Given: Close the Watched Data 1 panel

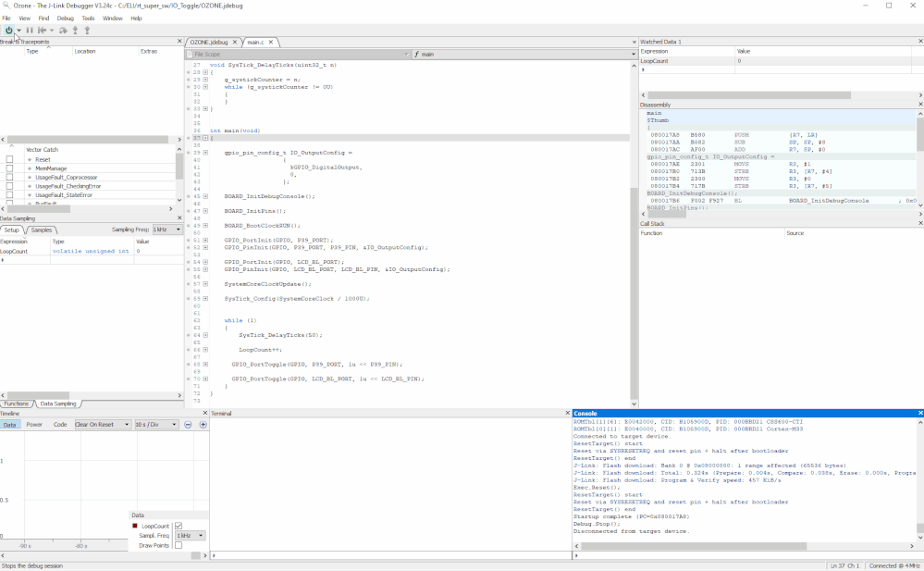Looking at the screenshot, I should point(920,42).
